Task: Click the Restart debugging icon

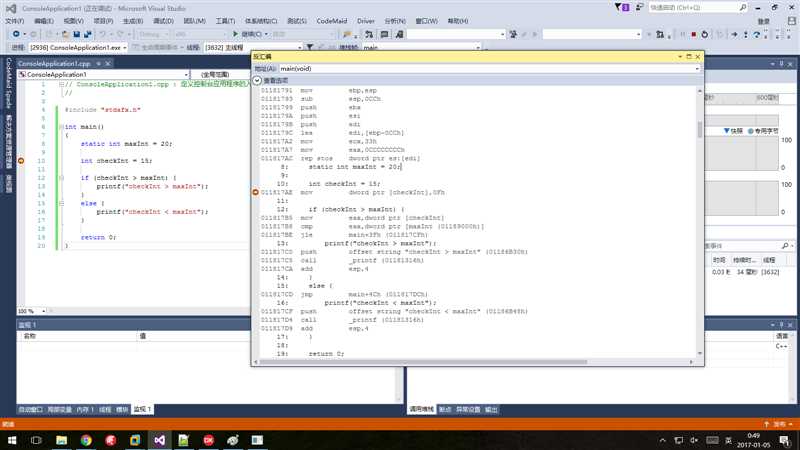Action: [705, 34]
